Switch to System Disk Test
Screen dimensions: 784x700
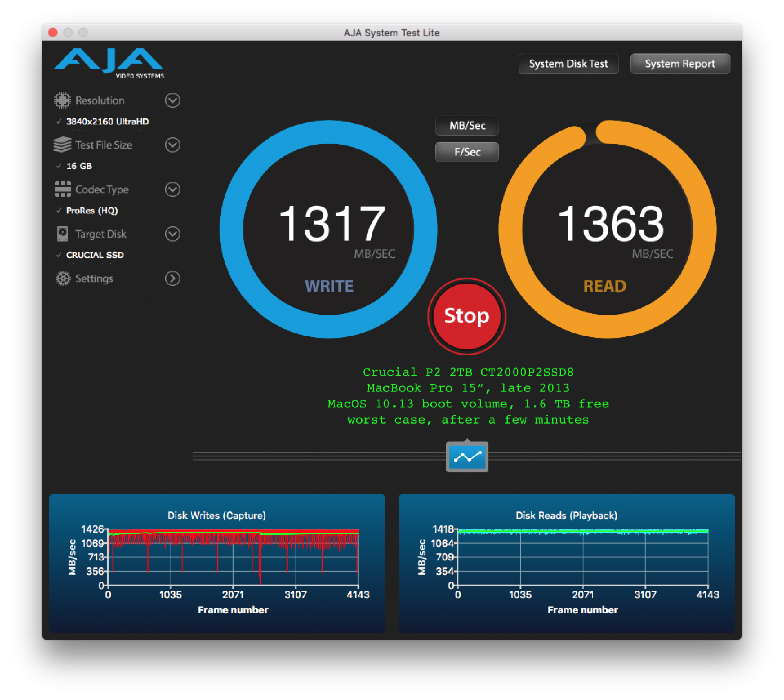(x=568, y=63)
